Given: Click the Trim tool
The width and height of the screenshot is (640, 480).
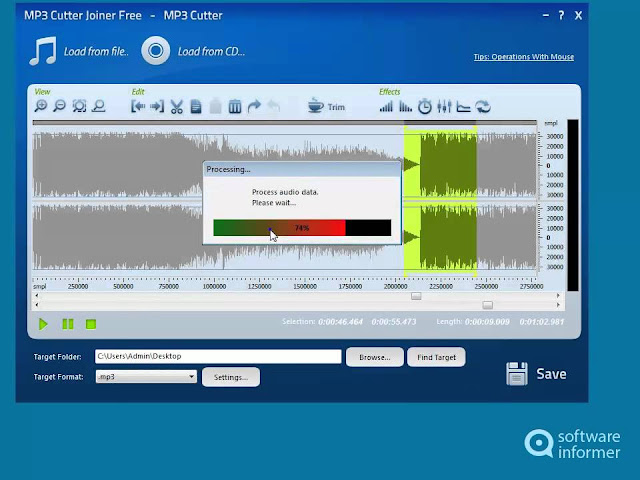Looking at the screenshot, I should [326, 106].
